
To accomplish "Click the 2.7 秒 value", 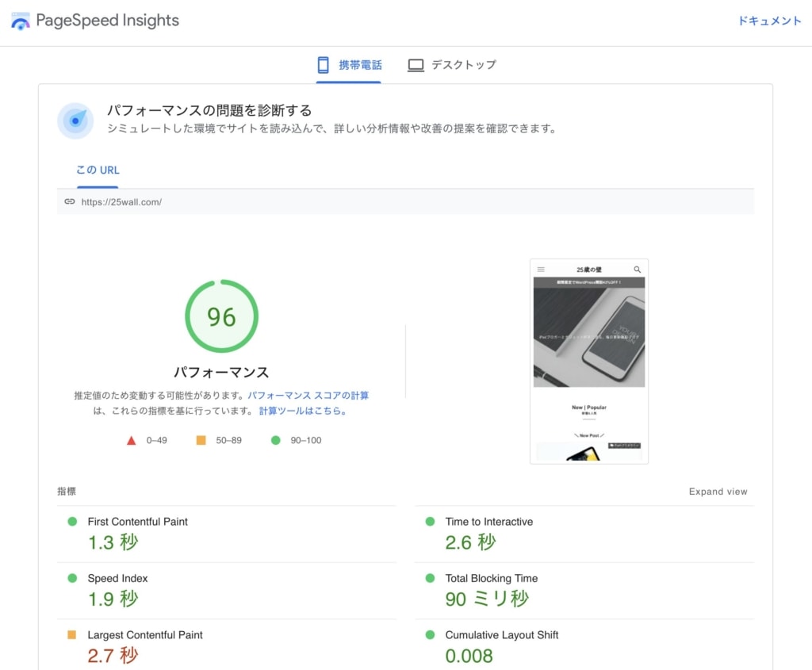I will click(113, 656).
